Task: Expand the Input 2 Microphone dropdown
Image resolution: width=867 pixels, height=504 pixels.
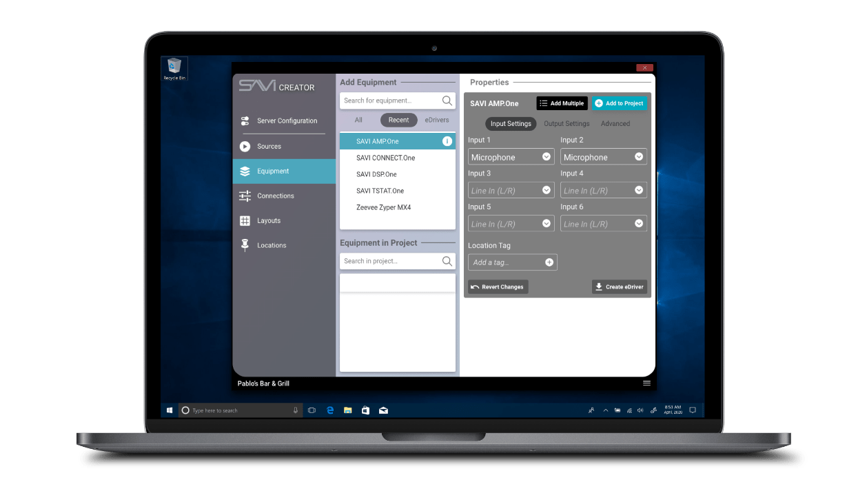Action: 604,157
